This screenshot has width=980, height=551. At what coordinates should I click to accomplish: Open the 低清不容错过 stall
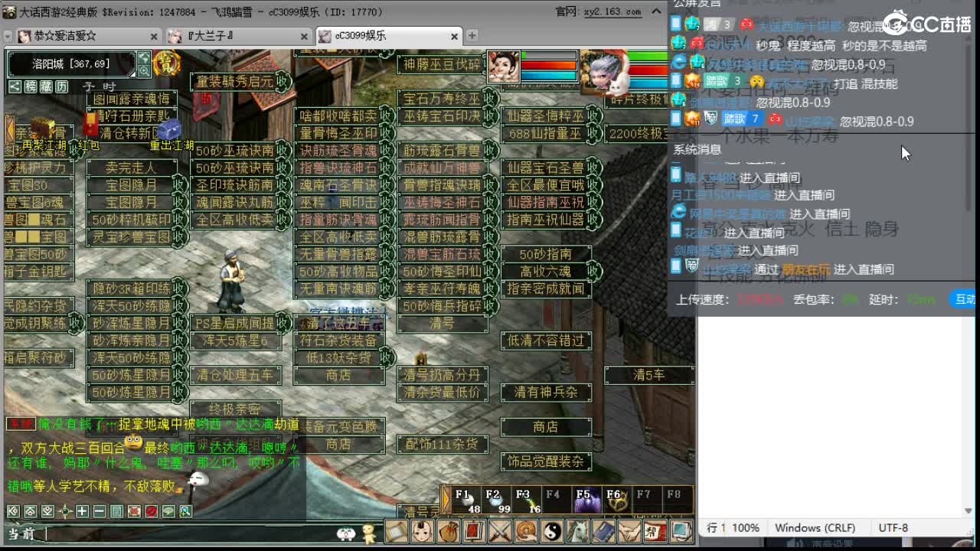pos(546,340)
